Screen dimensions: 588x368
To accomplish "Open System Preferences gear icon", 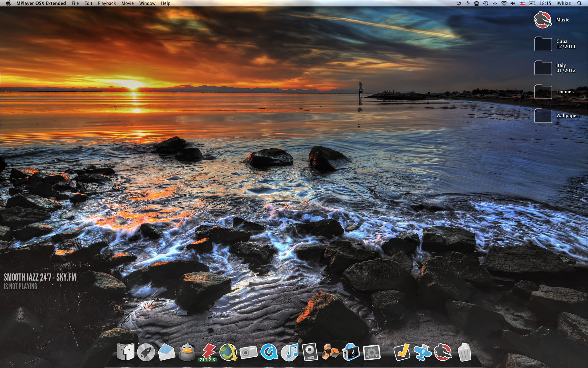I will 372,353.
